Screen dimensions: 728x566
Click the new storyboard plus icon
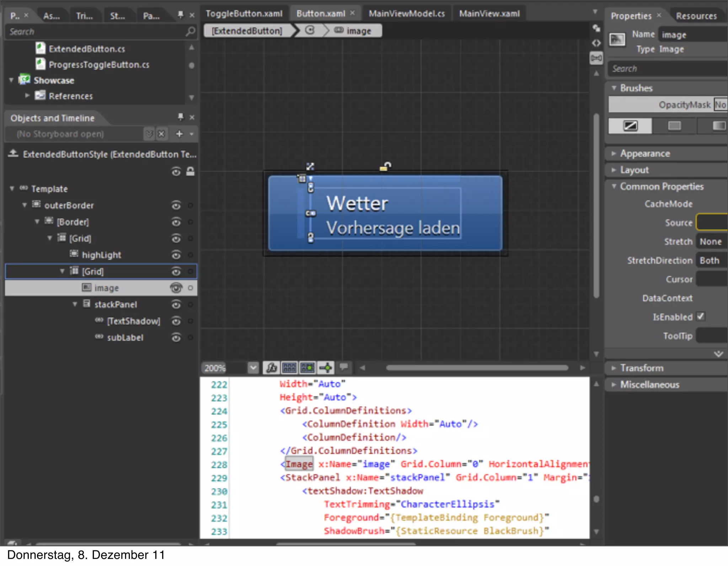click(x=179, y=134)
